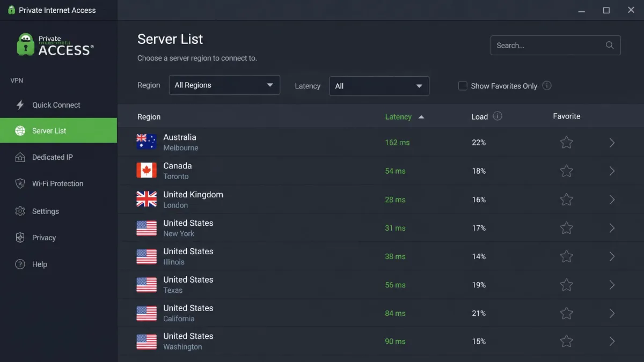Viewport: 644px width, 362px height.
Task: Expand the Canada Toronto row arrow
Action: tap(612, 171)
